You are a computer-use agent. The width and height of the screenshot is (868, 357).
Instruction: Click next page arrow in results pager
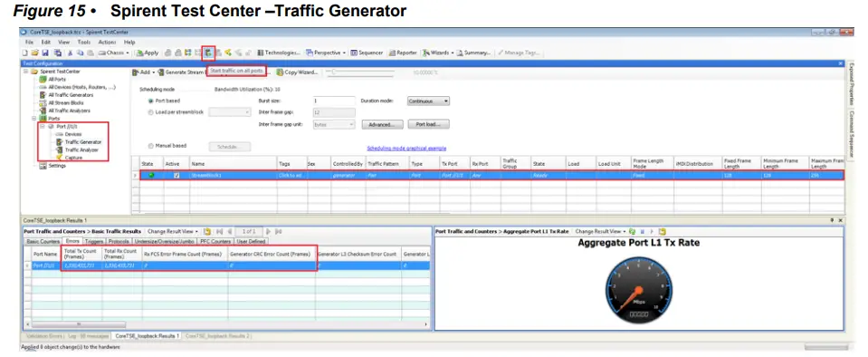click(269, 231)
